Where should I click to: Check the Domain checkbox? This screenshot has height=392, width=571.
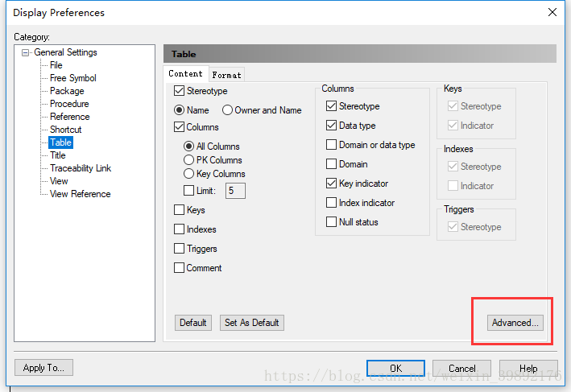pyautogui.click(x=331, y=163)
